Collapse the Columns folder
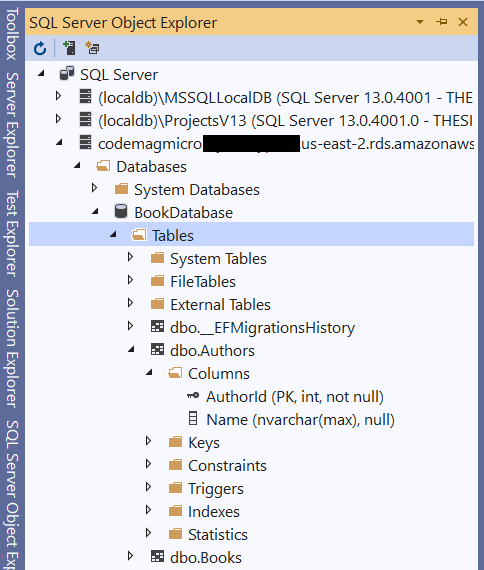 (x=149, y=372)
